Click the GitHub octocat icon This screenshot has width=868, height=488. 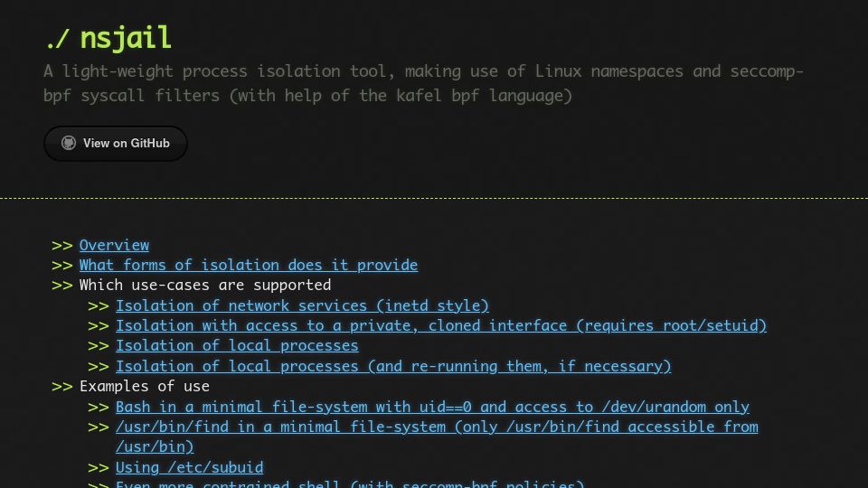pos(69,144)
